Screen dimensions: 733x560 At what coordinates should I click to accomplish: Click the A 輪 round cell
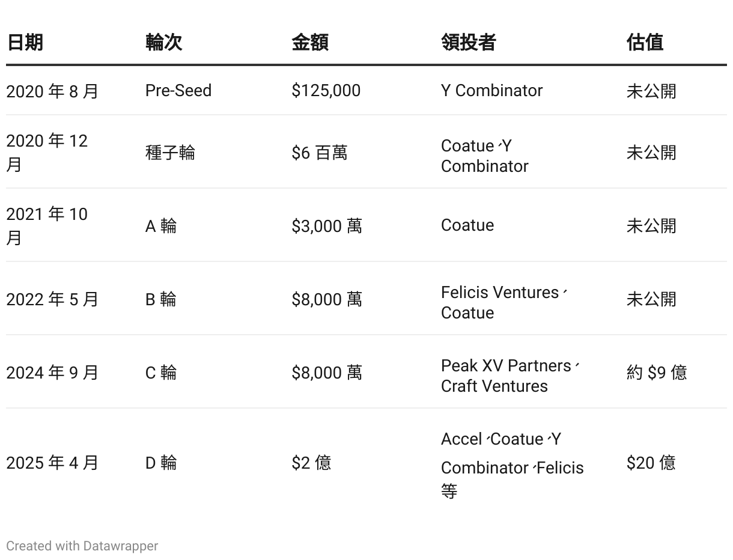[161, 226]
